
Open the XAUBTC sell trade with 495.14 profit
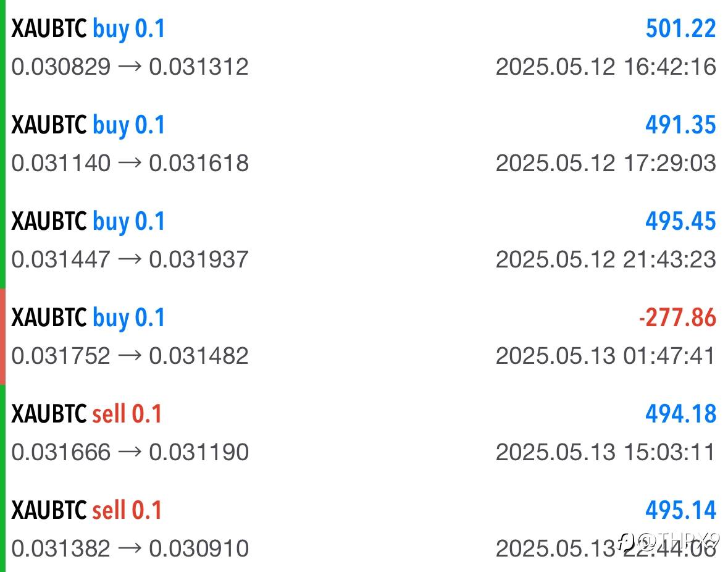tap(364, 529)
